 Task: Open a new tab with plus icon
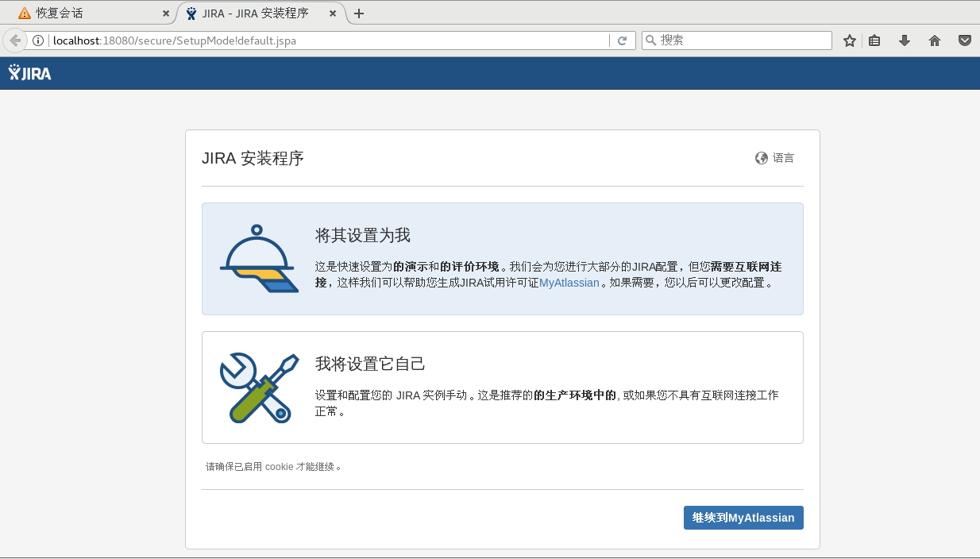coord(359,13)
